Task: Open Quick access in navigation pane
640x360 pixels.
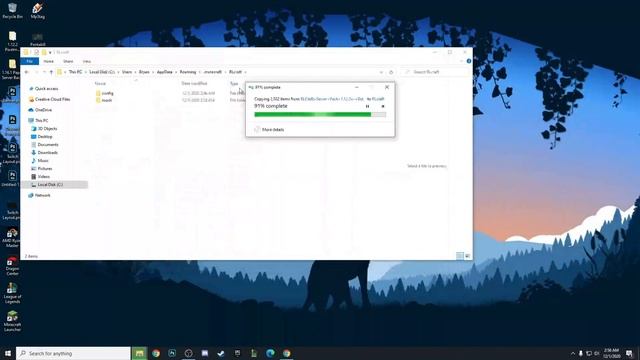Action: click(x=47, y=89)
